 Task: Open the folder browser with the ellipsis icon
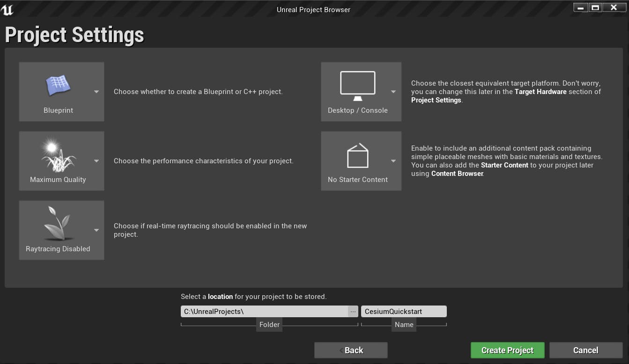(353, 311)
